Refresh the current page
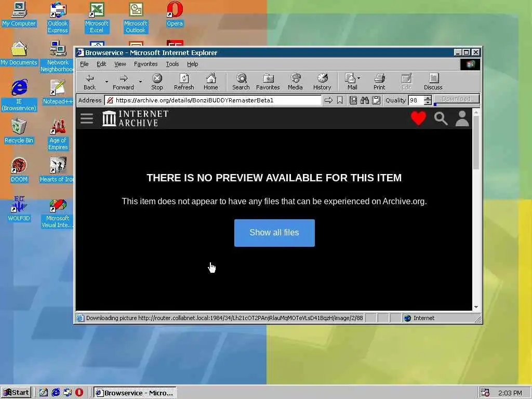 184,82
